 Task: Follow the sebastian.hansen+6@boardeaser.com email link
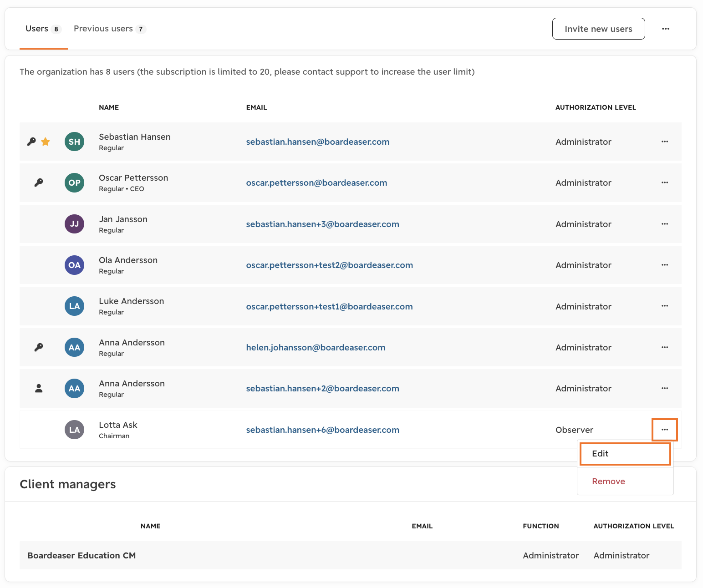click(322, 430)
